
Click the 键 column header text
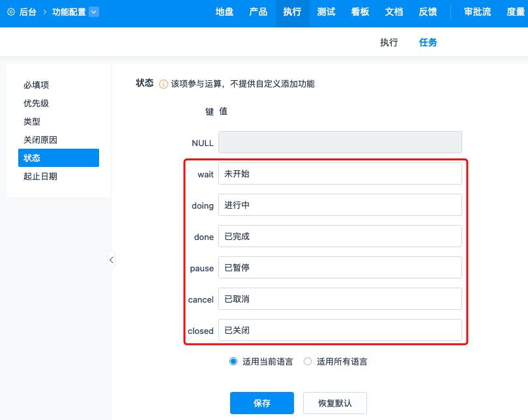point(209,112)
